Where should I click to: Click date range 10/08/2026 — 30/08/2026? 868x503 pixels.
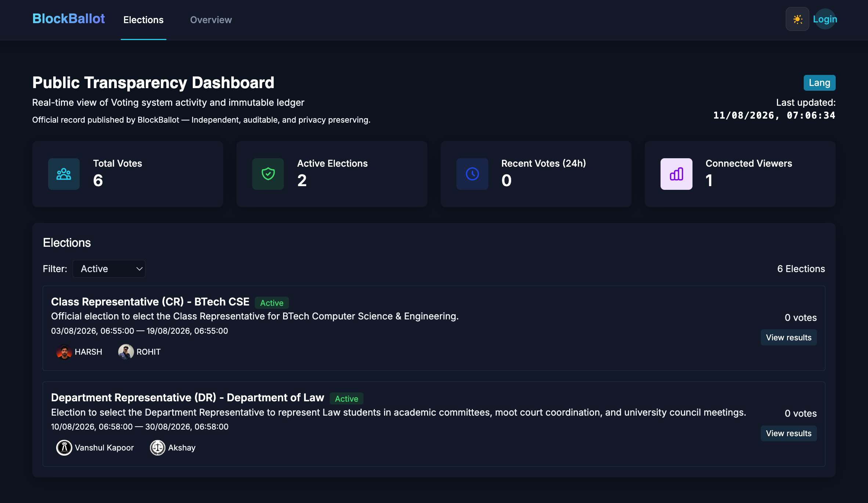140,427
